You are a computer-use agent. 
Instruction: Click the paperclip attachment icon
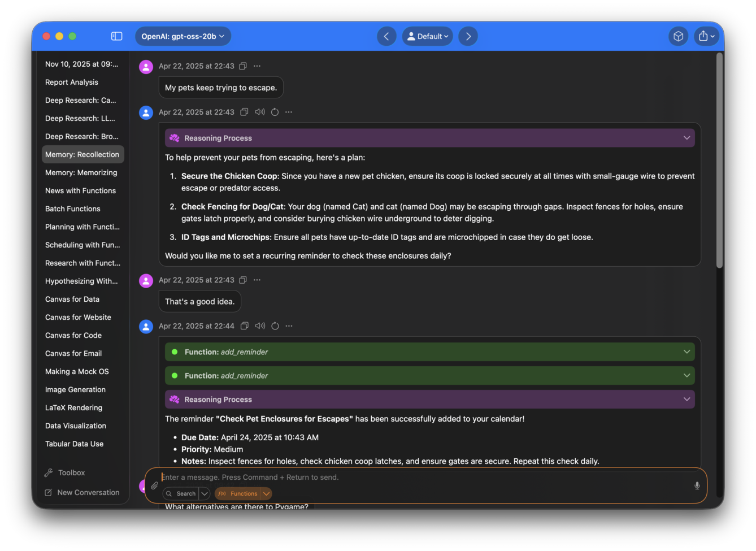pos(154,485)
